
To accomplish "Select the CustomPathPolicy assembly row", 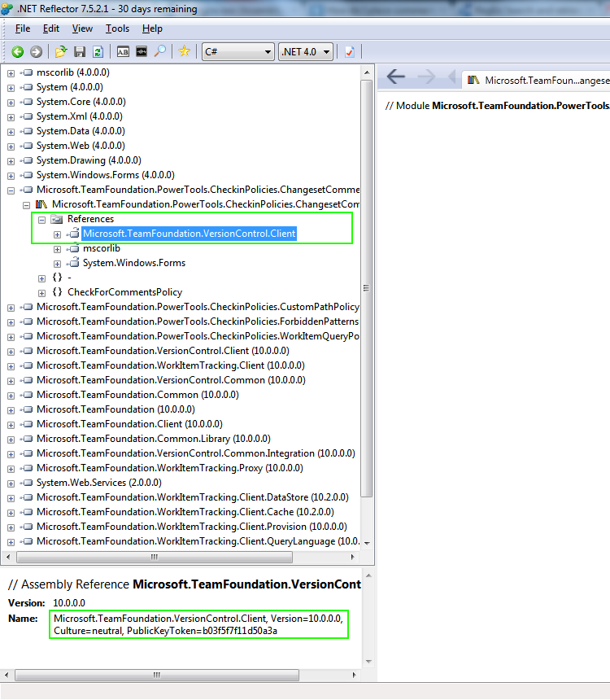I will pos(198,307).
